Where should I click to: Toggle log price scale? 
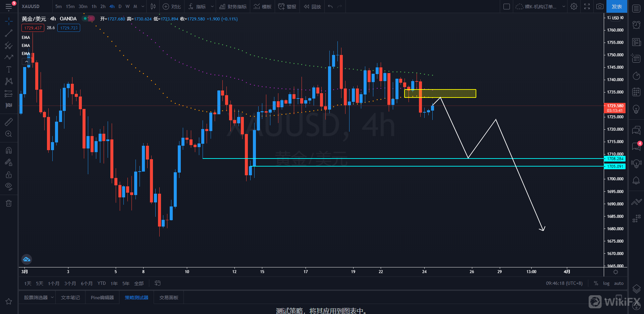[x=606, y=283]
